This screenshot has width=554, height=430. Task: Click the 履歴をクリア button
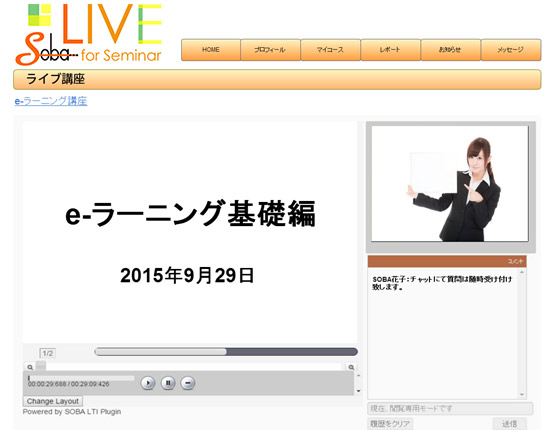click(x=390, y=423)
